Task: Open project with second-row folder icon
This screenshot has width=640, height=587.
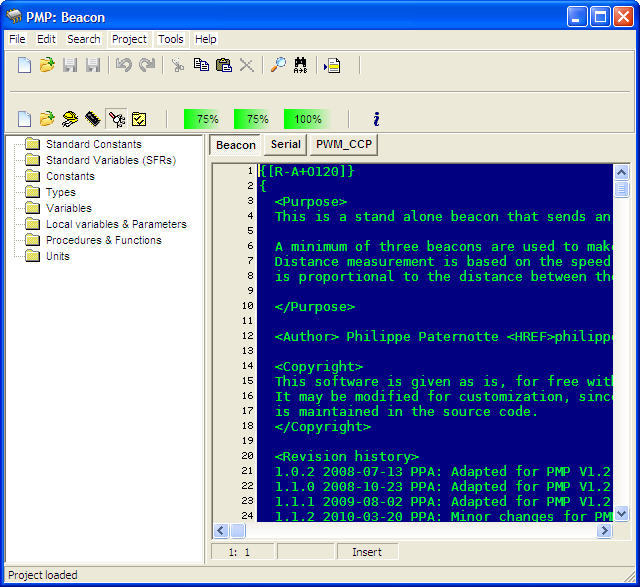Action: [47, 119]
